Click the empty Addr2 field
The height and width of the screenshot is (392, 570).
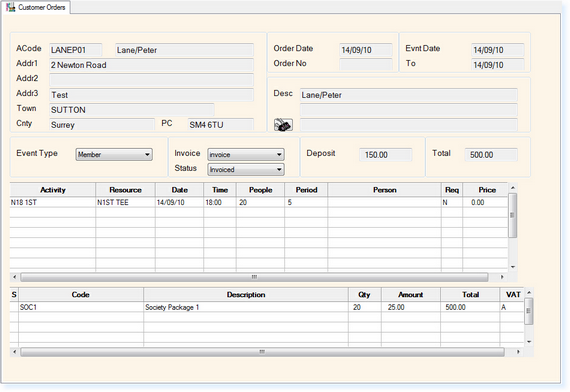point(151,80)
